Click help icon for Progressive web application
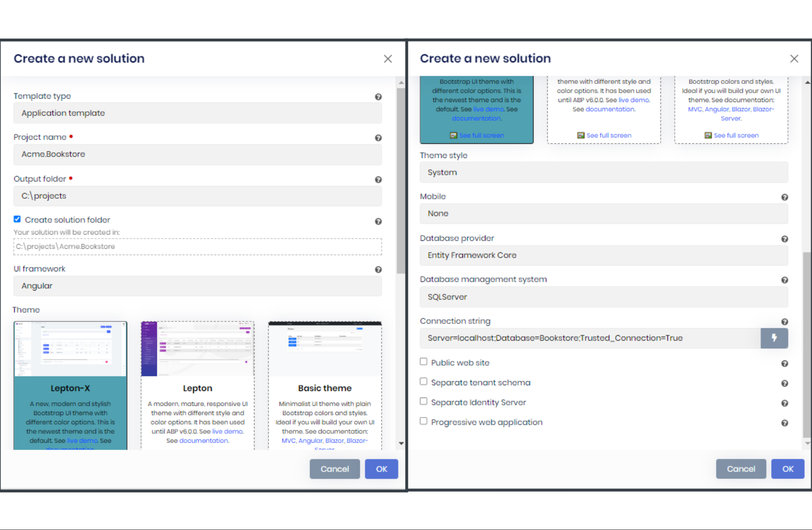This screenshot has width=812, height=530. point(785,423)
